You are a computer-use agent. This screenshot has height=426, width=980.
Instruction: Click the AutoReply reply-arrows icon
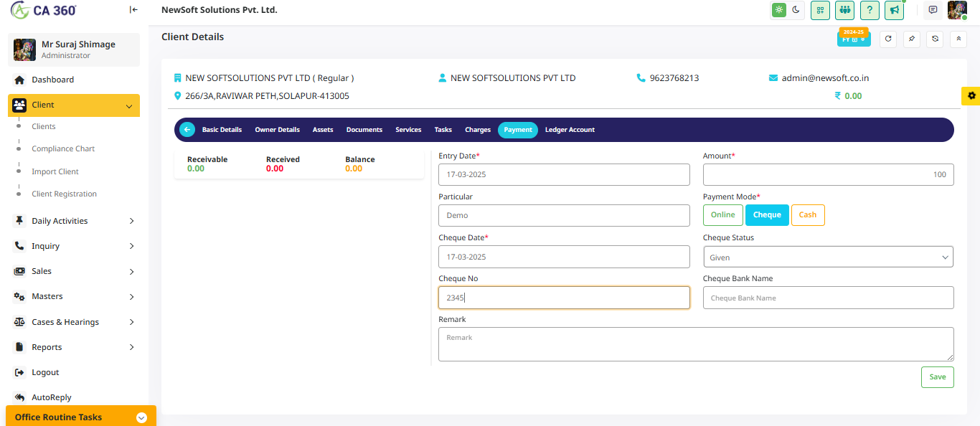pyautogui.click(x=19, y=397)
